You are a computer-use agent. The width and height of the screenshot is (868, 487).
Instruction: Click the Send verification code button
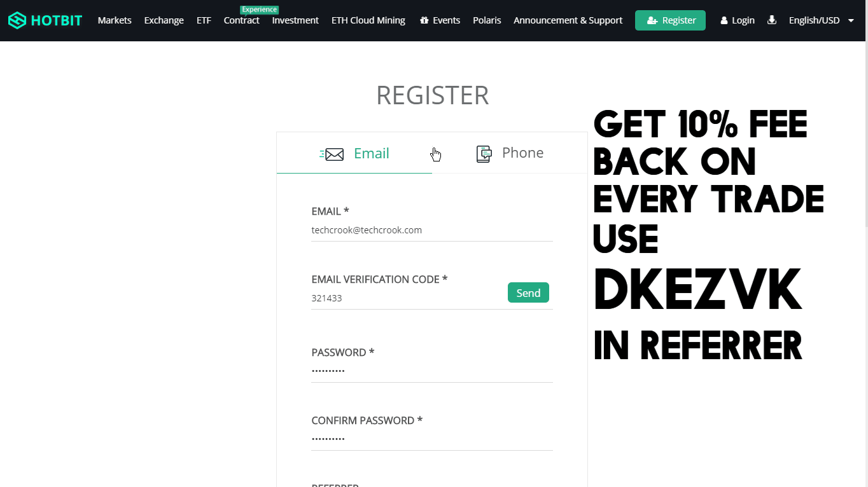528,292
